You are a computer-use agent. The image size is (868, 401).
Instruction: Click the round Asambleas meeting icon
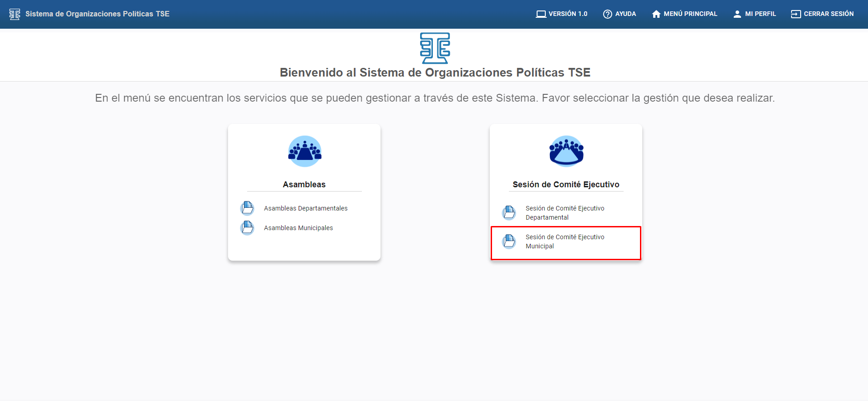point(305,151)
